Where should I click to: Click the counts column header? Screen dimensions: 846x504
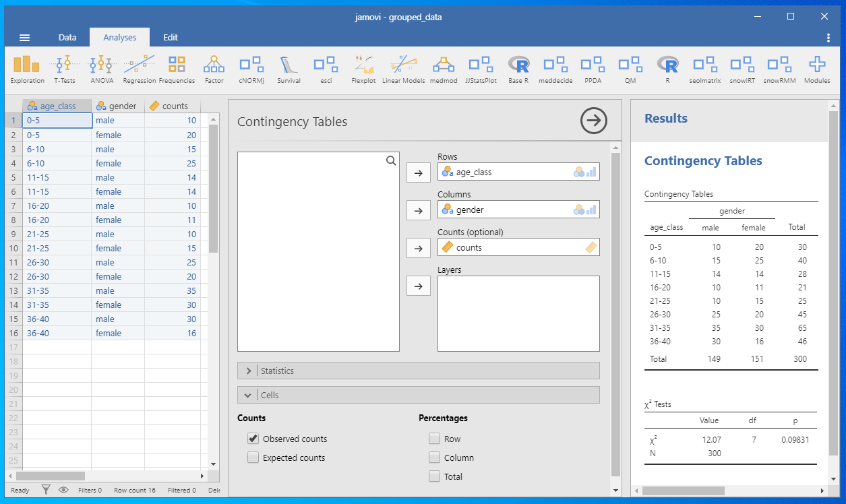[x=172, y=106]
